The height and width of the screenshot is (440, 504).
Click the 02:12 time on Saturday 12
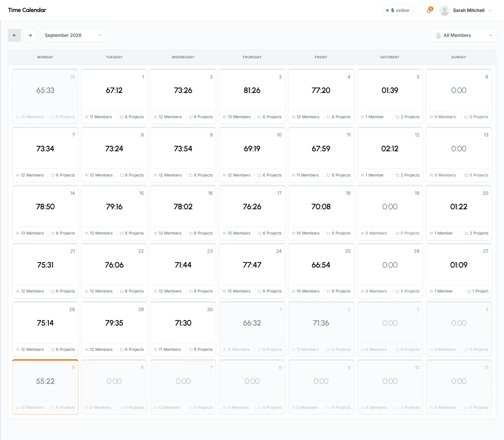click(390, 149)
